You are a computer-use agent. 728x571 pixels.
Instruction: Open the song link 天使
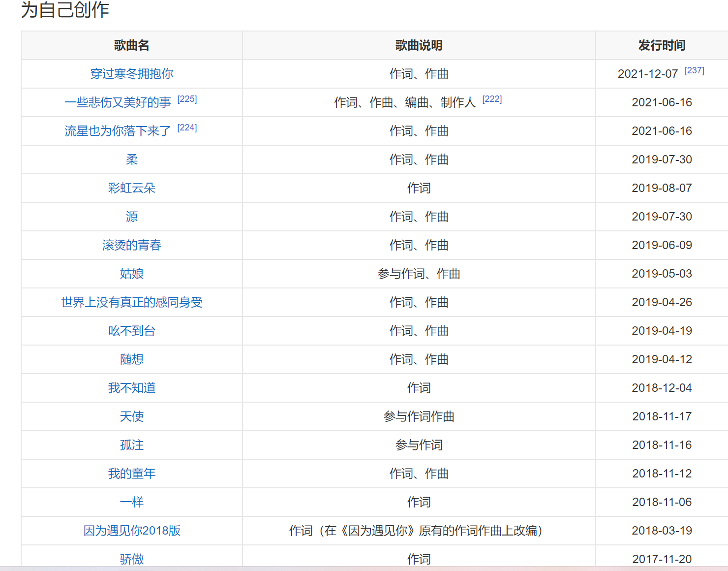(131, 416)
